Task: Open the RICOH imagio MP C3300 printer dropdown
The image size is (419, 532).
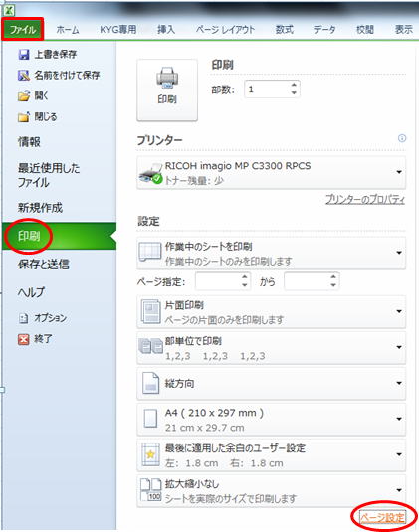Action: coord(272,172)
